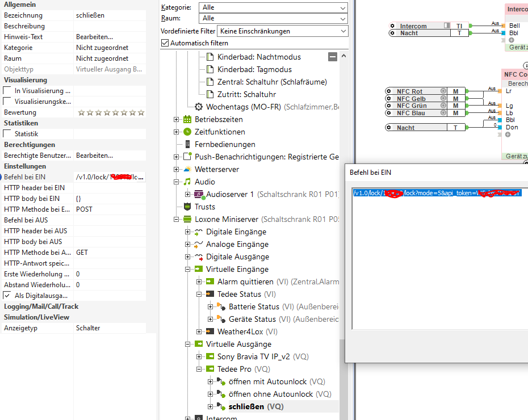Select the NFC Rot input block
528x420 pixels.
[x=425, y=91]
